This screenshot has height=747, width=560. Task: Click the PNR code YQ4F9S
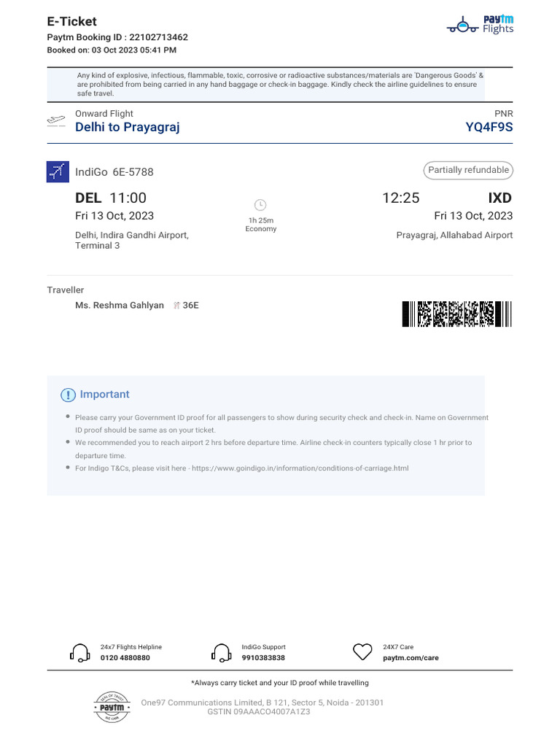489,127
